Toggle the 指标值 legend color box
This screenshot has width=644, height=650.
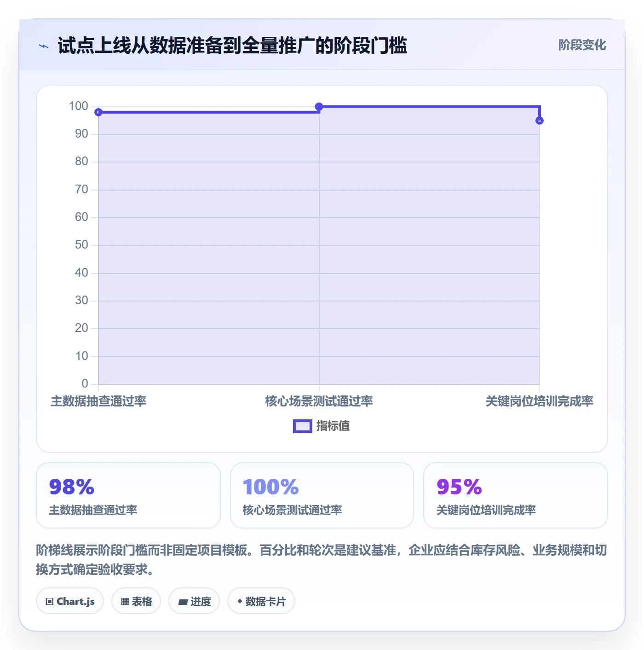[x=303, y=426]
